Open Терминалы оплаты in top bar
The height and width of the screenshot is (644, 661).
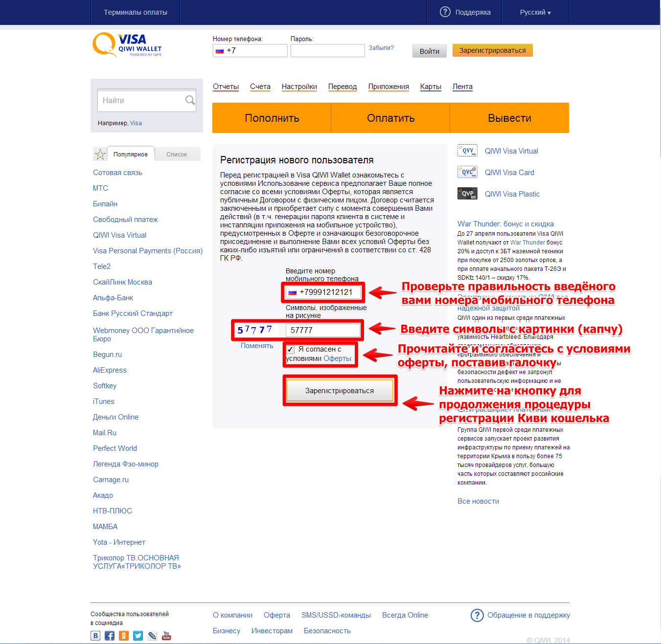coord(136,12)
